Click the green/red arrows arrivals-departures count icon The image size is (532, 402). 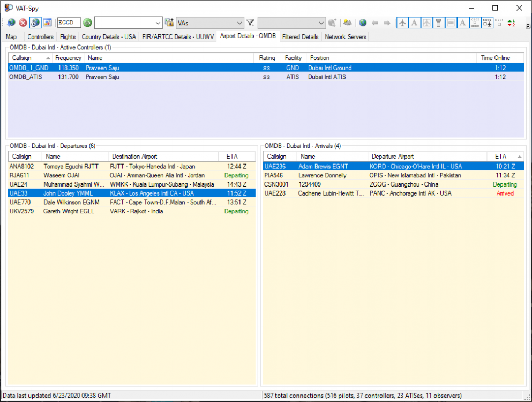point(511,23)
